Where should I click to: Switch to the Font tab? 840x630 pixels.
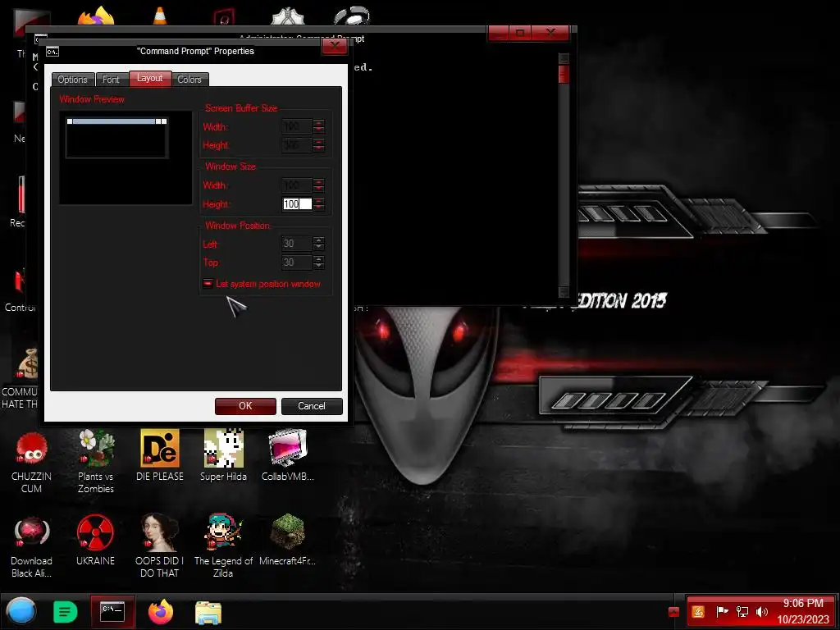111,80
